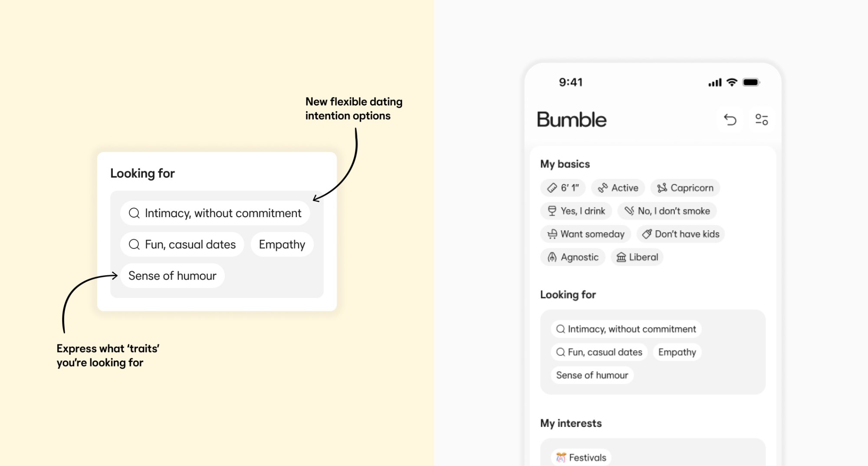Viewport: 868px width, 466px height.
Task: Tap the undo arrow icon
Action: click(x=730, y=119)
